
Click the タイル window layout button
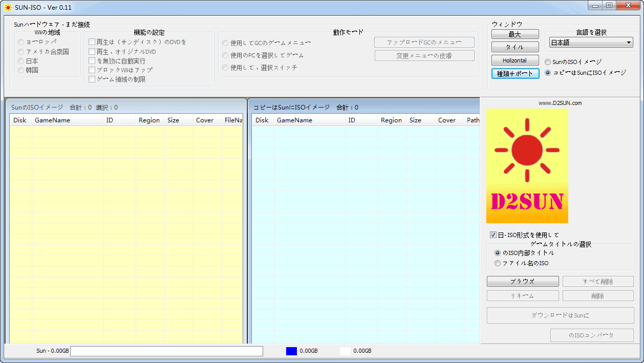tap(515, 47)
